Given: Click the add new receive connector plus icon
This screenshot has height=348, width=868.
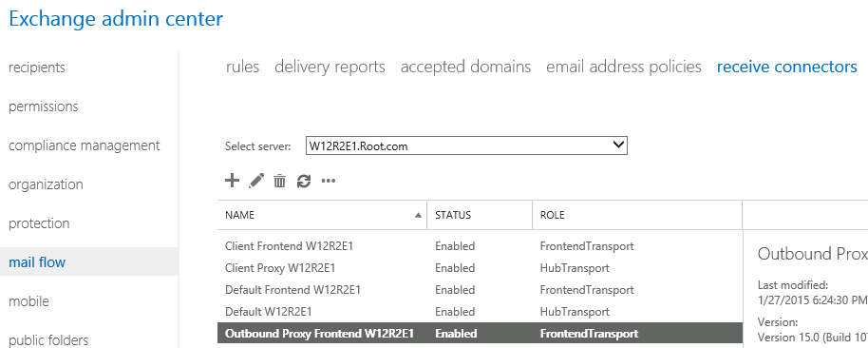Looking at the screenshot, I should pos(232,181).
